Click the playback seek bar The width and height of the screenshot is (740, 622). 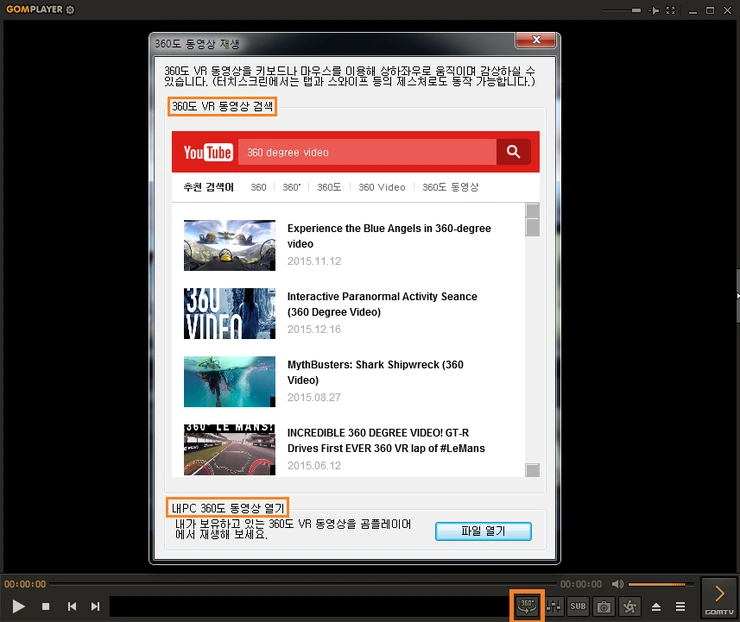coord(303,584)
